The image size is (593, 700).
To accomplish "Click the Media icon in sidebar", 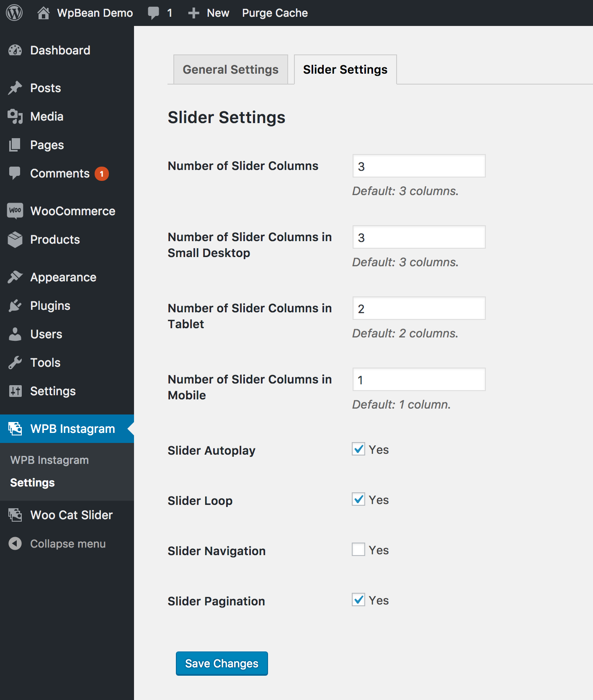I will coord(15,116).
